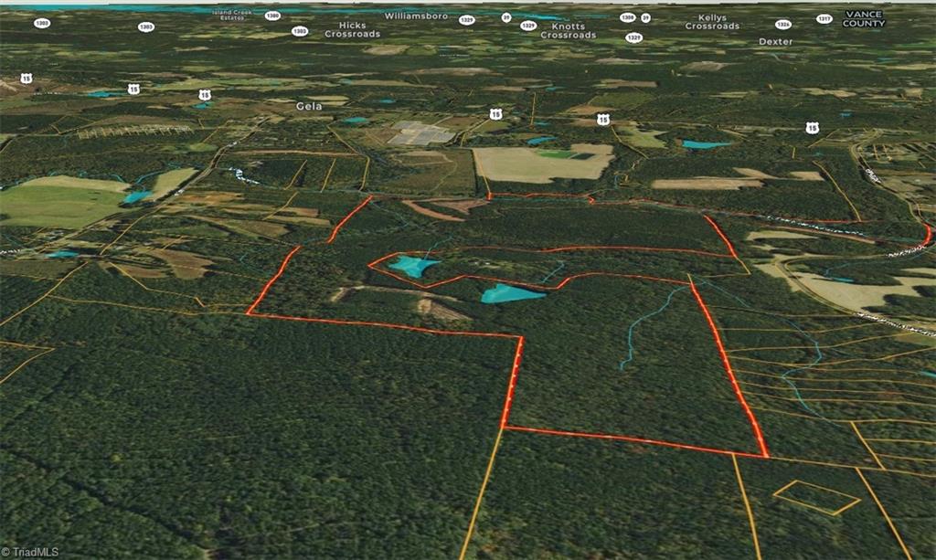Select the 1308 route shield
936x560 pixels.
[627, 17]
